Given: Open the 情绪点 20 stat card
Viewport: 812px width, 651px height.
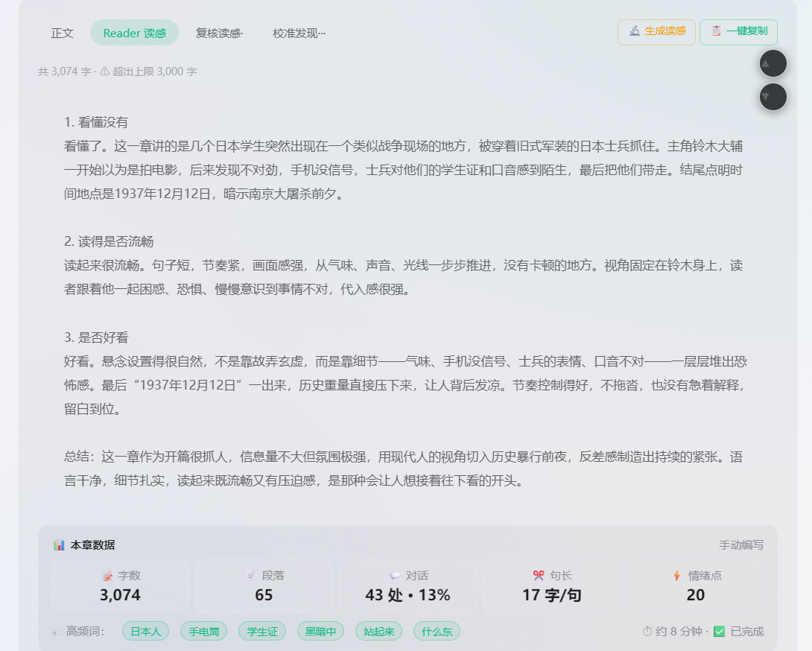Looking at the screenshot, I should [696, 585].
